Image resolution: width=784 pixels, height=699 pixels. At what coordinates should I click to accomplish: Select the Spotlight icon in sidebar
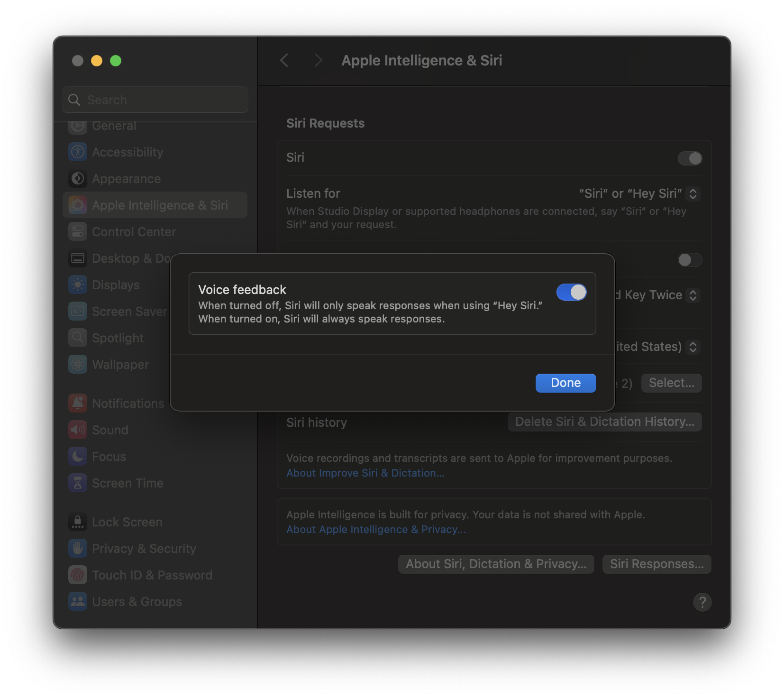[78, 338]
